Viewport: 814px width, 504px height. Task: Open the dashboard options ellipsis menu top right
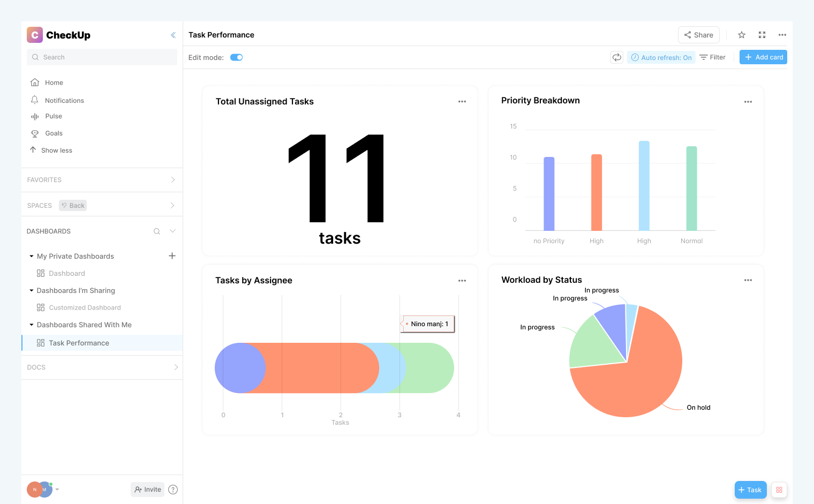tap(782, 35)
